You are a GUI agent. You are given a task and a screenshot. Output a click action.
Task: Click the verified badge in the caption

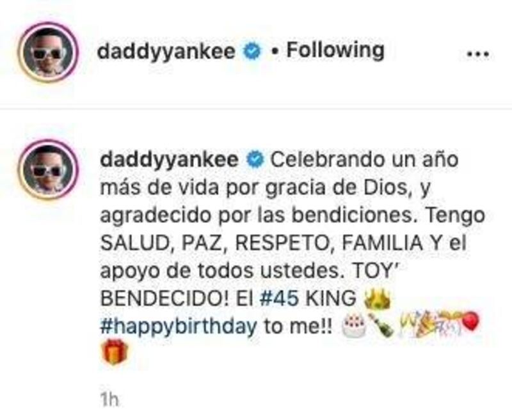(x=255, y=160)
